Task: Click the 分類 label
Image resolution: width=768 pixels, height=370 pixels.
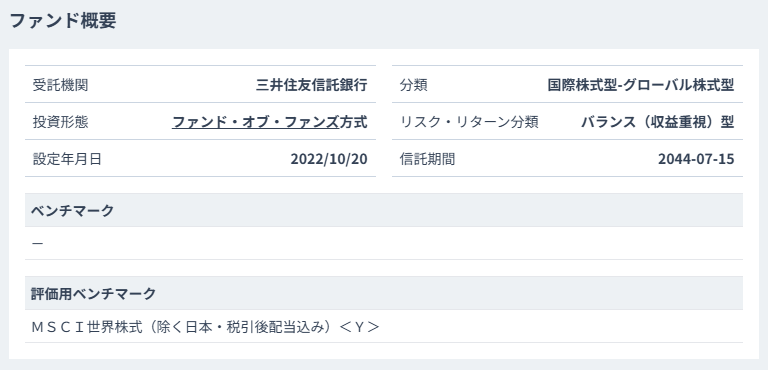Action: pos(413,85)
